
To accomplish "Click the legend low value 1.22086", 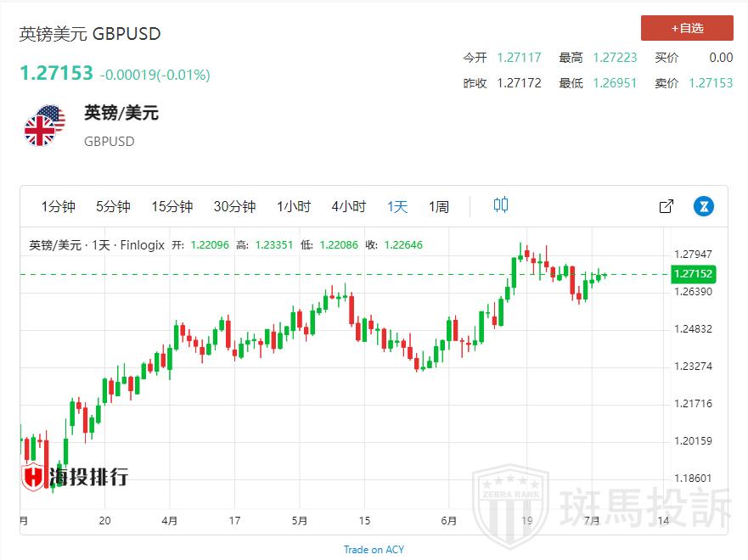I will (339, 245).
